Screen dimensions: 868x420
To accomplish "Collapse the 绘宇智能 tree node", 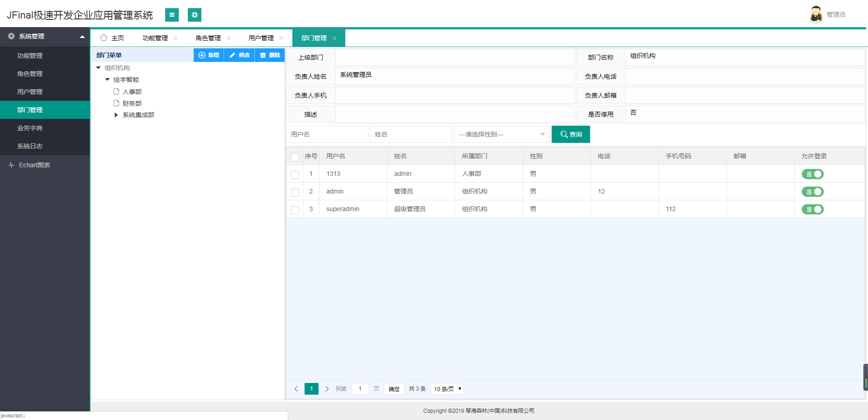I will coord(107,80).
